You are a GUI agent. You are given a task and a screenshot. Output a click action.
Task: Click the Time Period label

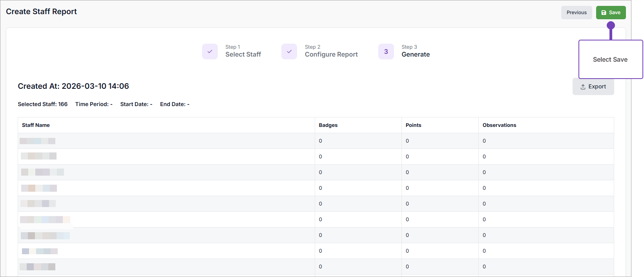(x=94, y=104)
